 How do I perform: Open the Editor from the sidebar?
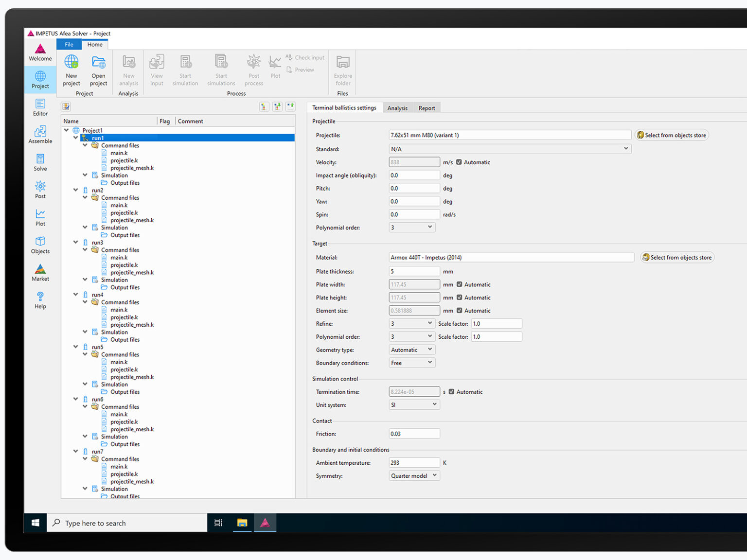40,107
